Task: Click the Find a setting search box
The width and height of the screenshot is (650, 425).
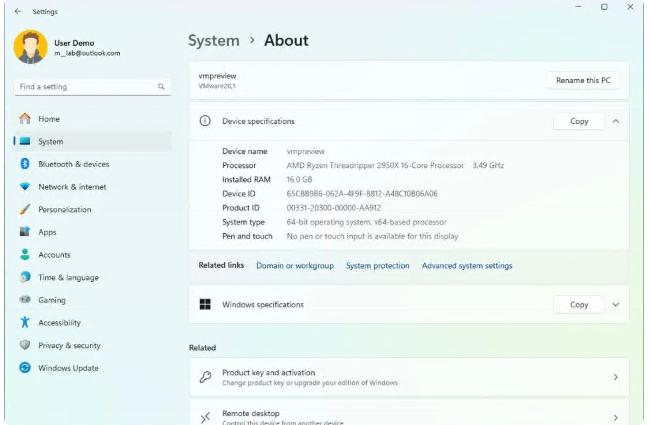Action: pos(85,87)
